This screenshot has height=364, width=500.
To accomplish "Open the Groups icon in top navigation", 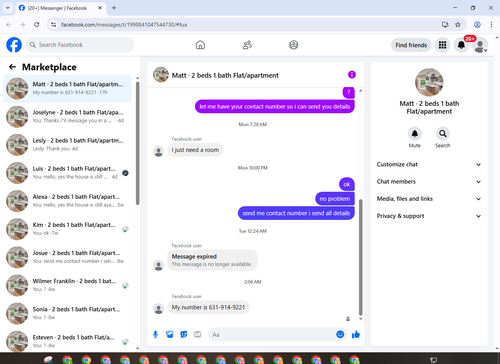I will 294,45.
